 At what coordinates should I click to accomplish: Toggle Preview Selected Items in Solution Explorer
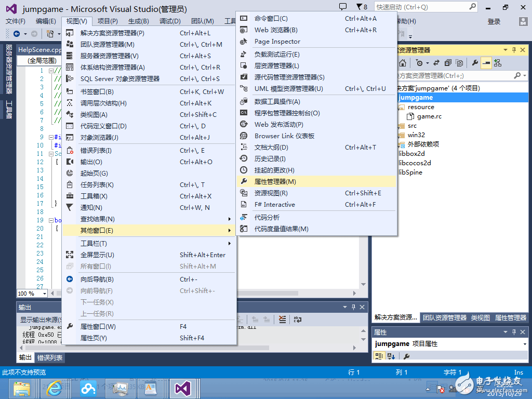(x=487, y=62)
